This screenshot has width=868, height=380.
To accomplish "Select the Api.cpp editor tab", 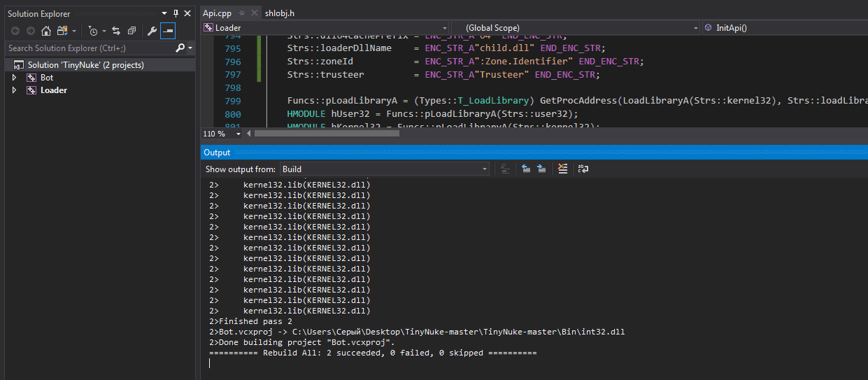I will [217, 13].
